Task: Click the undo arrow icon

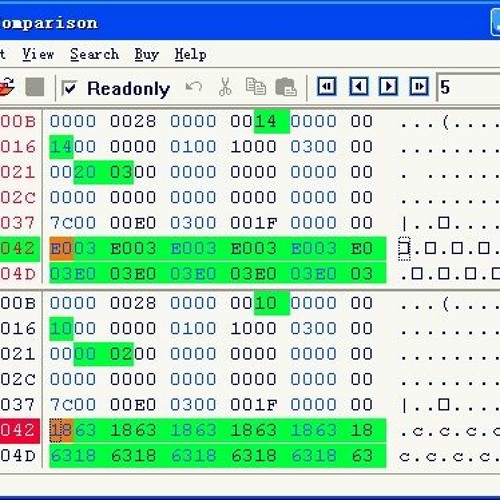Action: click(194, 87)
